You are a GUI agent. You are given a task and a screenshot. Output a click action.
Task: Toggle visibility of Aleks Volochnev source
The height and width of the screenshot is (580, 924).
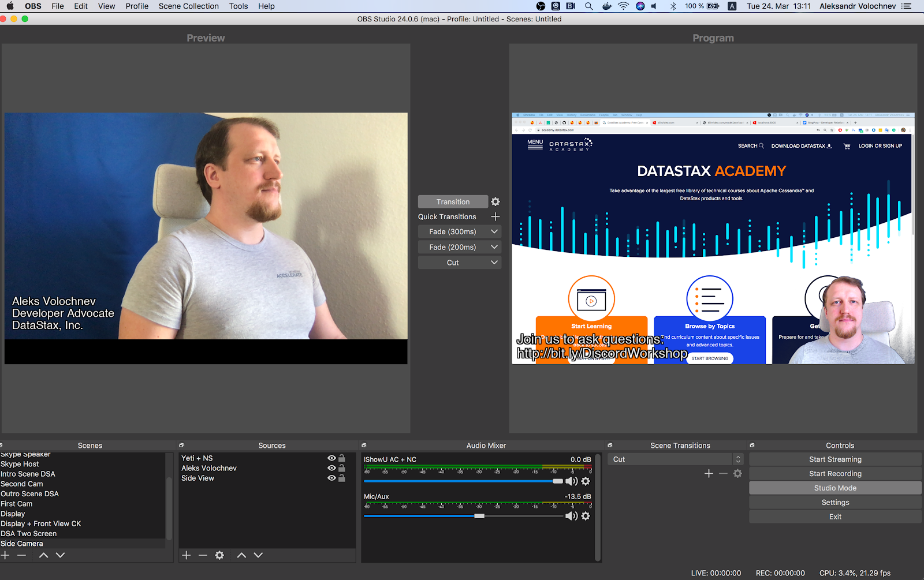pos(331,468)
